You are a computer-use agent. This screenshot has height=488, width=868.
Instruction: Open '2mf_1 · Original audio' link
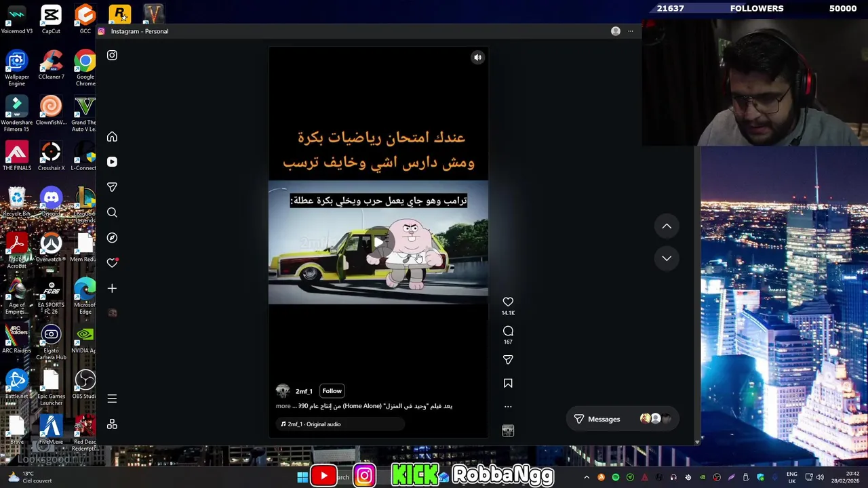click(x=314, y=424)
